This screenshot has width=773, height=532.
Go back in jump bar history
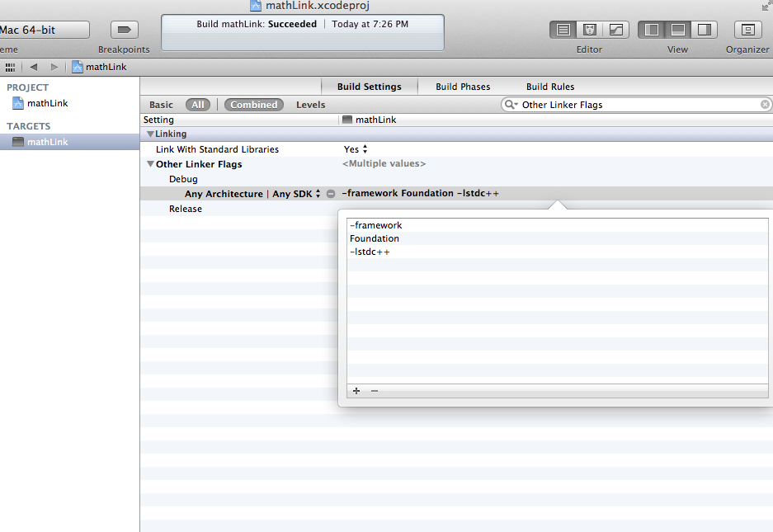point(34,67)
